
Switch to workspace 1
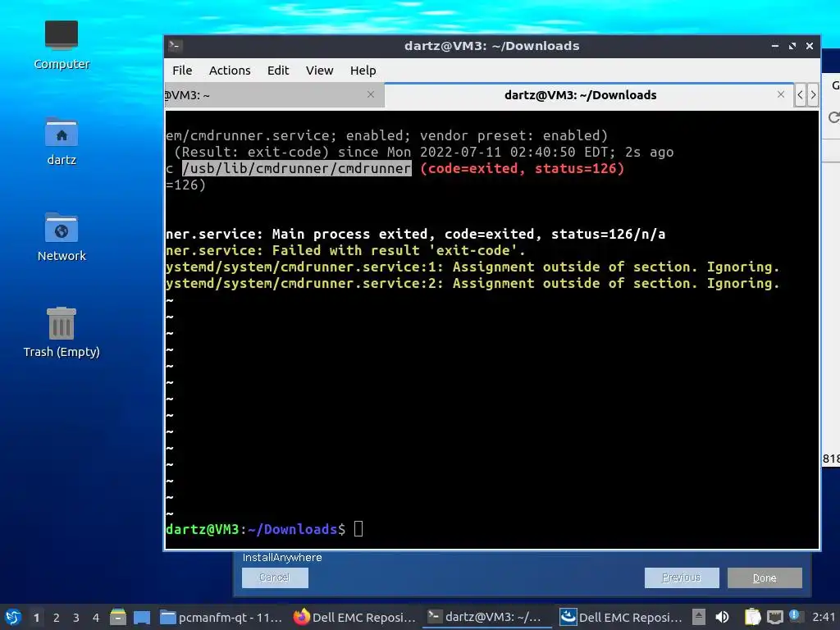[x=36, y=617]
